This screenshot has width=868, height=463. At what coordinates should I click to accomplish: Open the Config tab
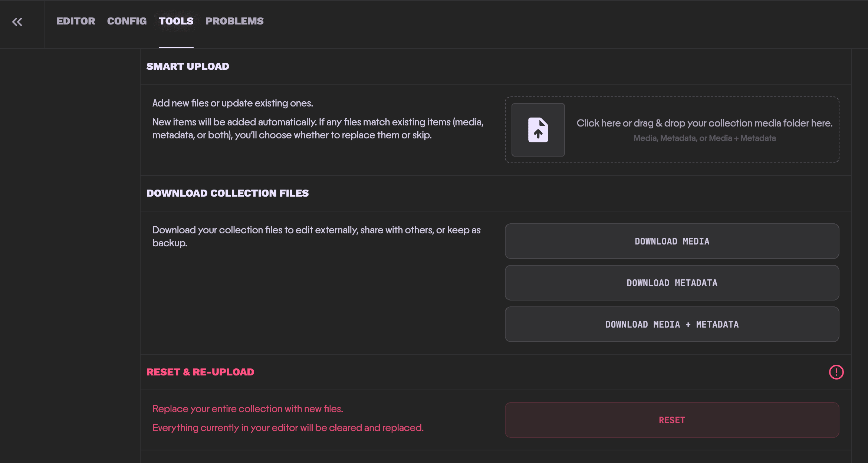click(126, 21)
